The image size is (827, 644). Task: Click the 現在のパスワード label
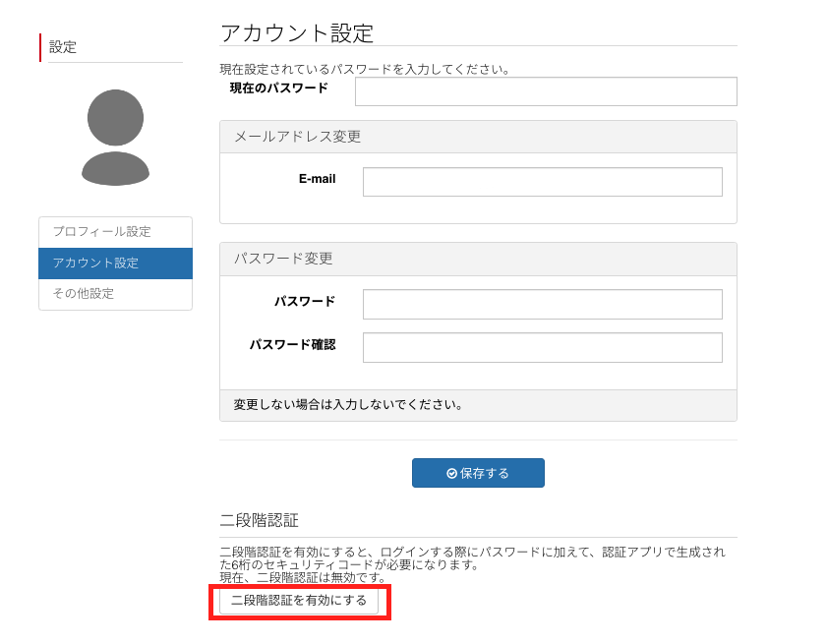(278, 88)
